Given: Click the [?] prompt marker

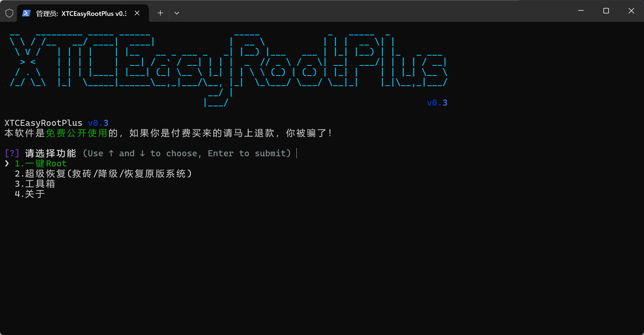Looking at the screenshot, I should (x=12, y=154).
